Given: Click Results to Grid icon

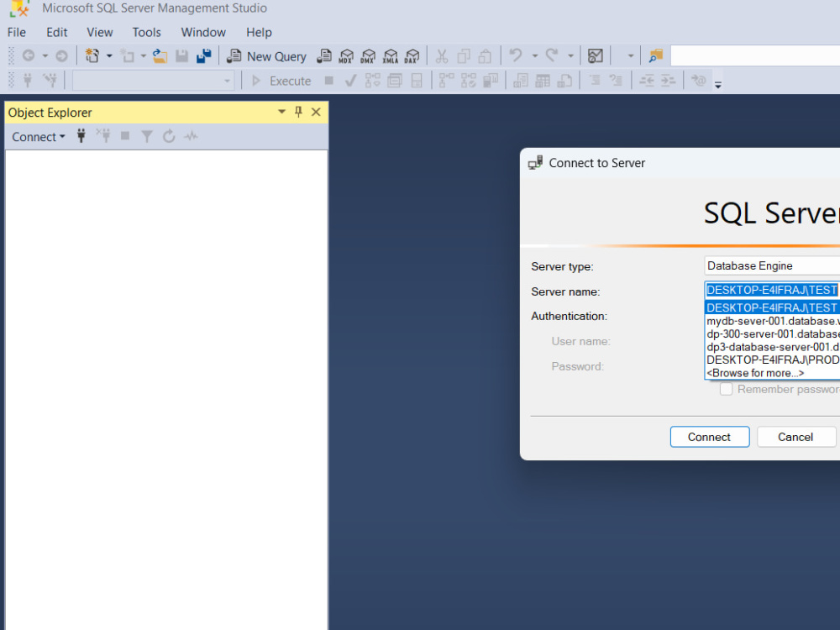Looking at the screenshot, I should tap(542, 81).
